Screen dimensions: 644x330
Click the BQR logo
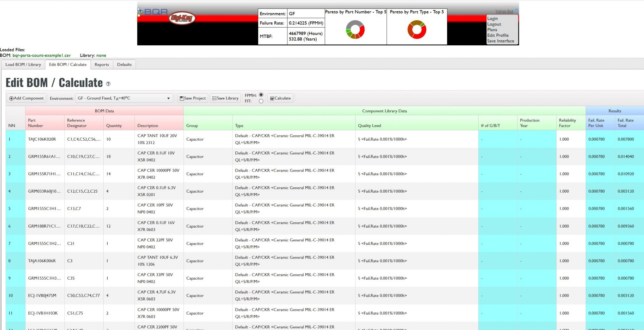click(x=153, y=12)
